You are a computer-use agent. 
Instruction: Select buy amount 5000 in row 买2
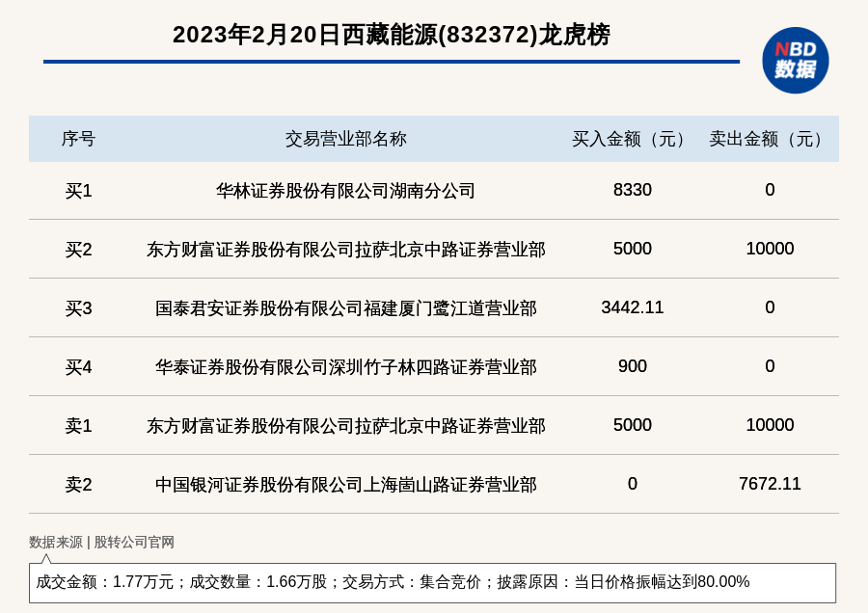coord(632,249)
